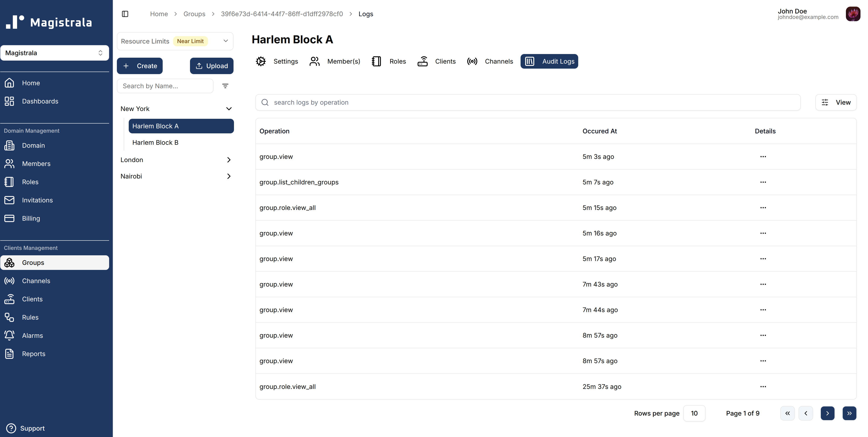The height and width of the screenshot is (437, 868).
Task: Click the Support help icon
Action: [x=11, y=428]
